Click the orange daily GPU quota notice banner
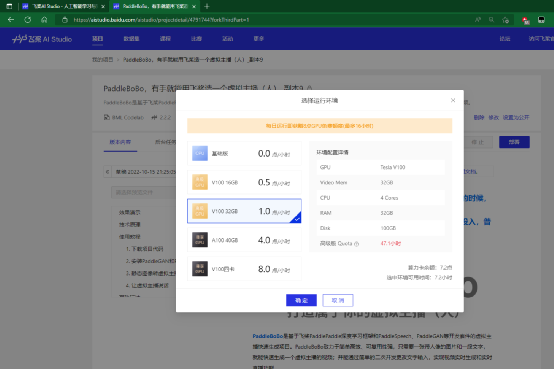The image size is (554, 369). click(x=319, y=126)
